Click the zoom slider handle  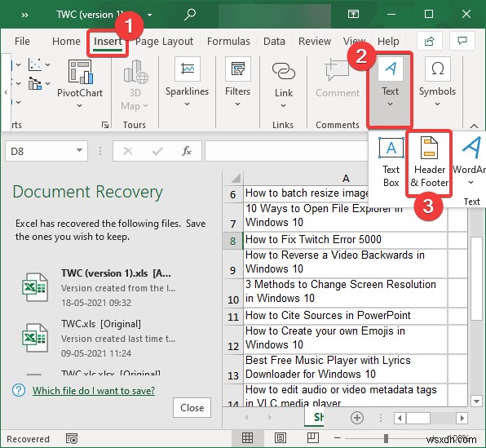coord(386,438)
